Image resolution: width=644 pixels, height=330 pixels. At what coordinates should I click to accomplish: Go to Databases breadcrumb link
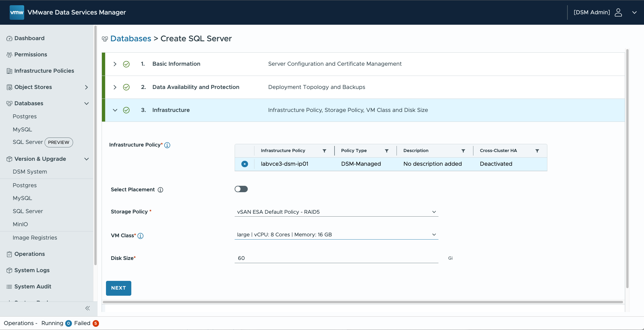pos(131,38)
